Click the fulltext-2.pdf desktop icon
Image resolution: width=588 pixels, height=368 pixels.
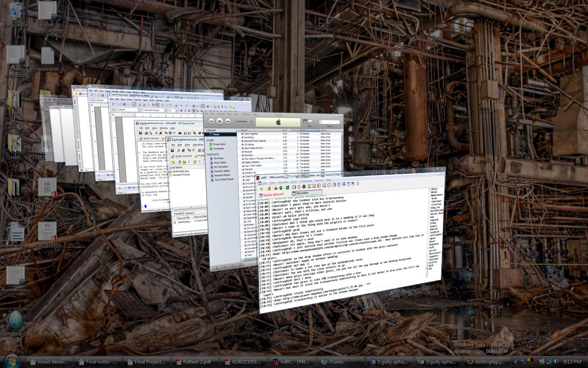[47, 188]
